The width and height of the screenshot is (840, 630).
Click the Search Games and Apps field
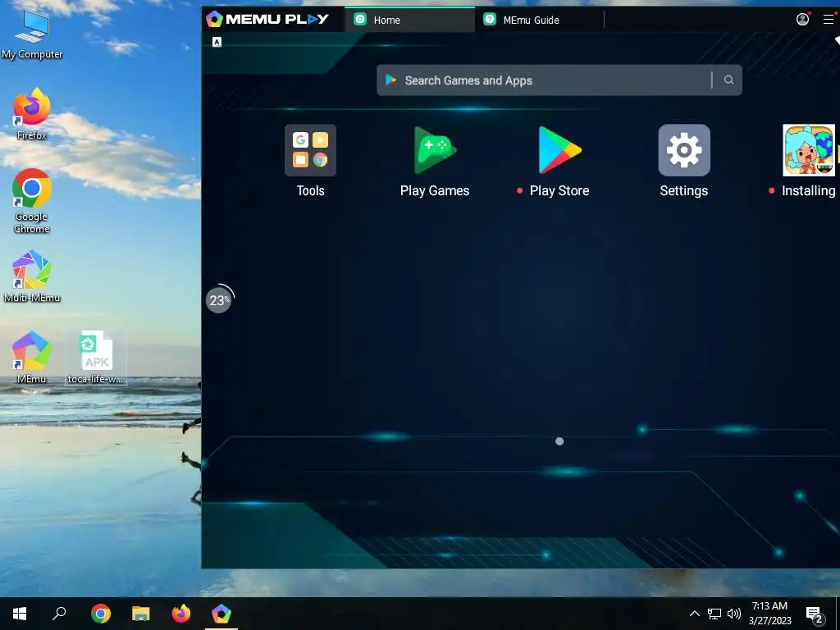(x=559, y=80)
